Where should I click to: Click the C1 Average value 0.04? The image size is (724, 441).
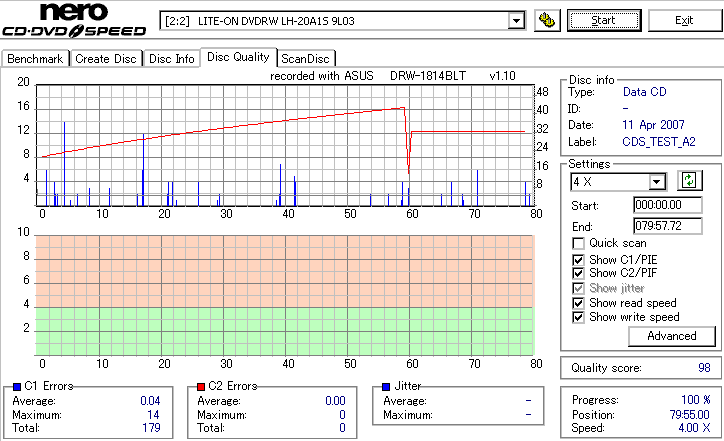[x=150, y=401]
